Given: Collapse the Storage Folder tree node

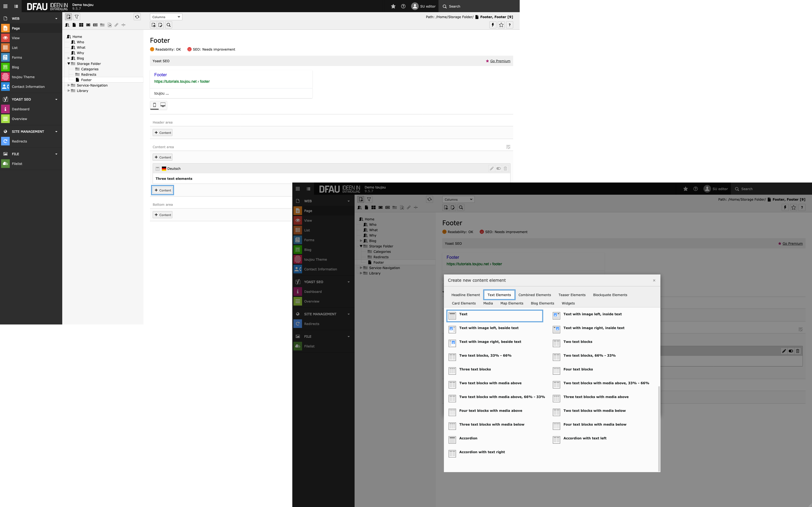Looking at the screenshot, I should click(69, 64).
